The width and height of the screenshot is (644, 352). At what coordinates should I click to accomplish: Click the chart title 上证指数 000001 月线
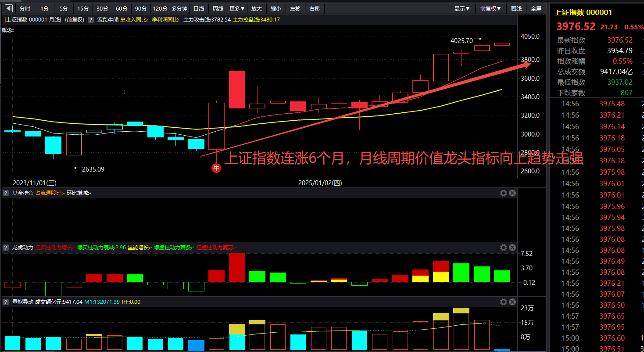point(33,20)
